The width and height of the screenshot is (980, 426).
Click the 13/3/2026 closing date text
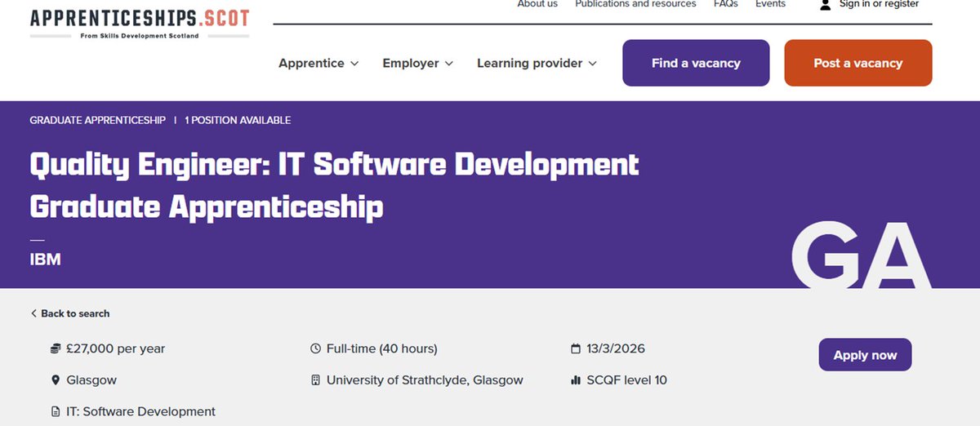click(x=616, y=348)
